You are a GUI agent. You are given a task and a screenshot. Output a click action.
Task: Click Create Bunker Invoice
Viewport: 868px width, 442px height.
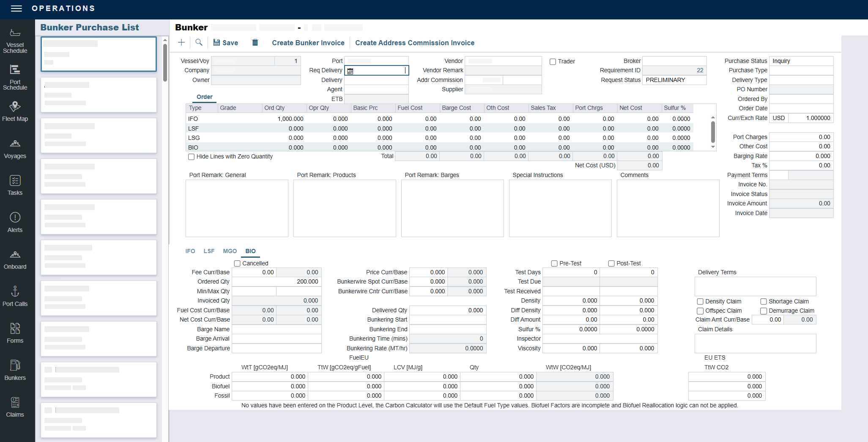[308, 43]
